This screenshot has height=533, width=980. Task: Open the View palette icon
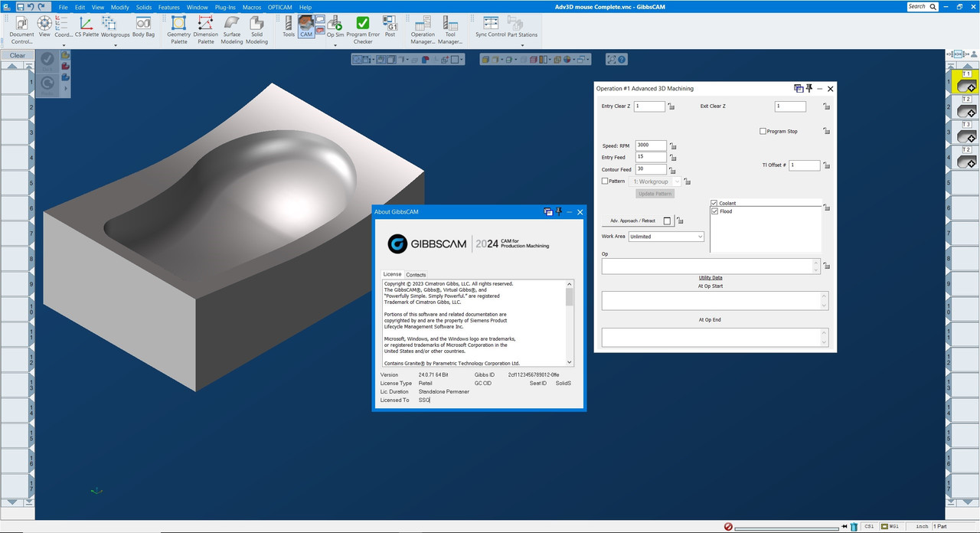[x=44, y=27]
